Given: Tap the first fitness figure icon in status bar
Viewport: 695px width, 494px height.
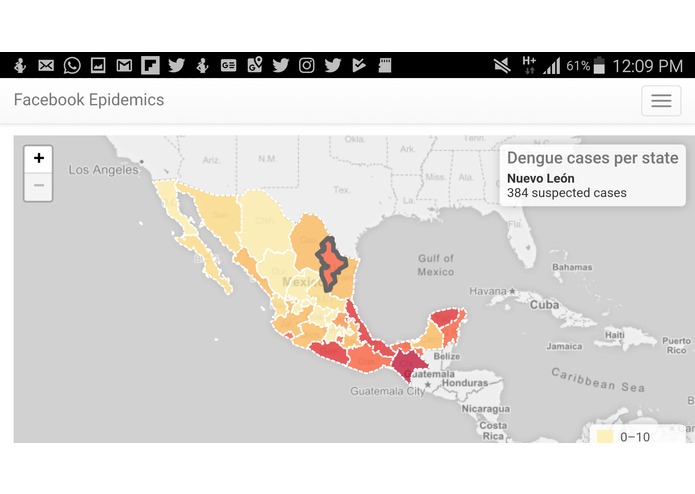Looking at the screenshot, I should point(20,66).
